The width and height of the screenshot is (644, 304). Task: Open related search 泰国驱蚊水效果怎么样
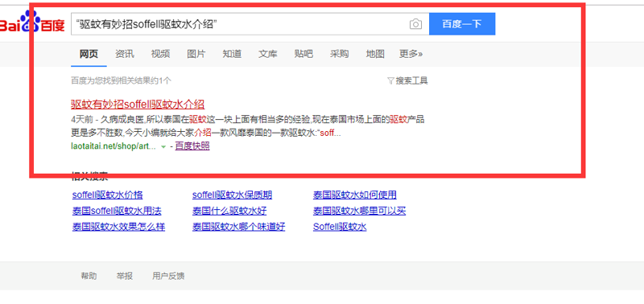click(118, 227)
